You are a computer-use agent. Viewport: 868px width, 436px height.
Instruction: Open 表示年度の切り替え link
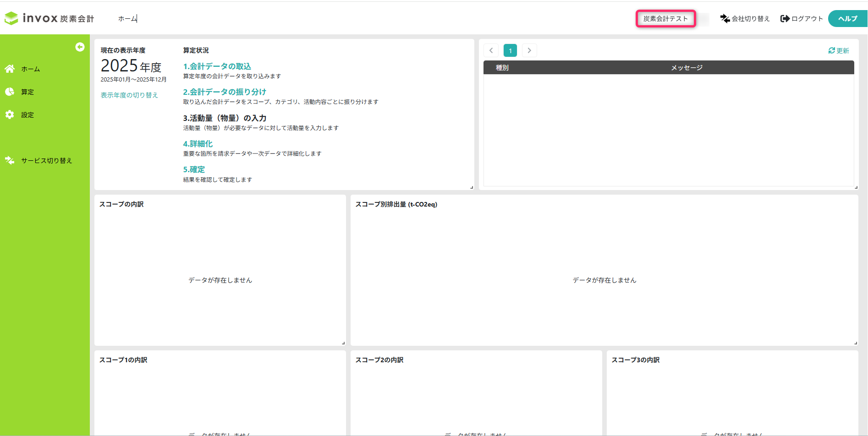pyautogui.click(x=129, y=95)
